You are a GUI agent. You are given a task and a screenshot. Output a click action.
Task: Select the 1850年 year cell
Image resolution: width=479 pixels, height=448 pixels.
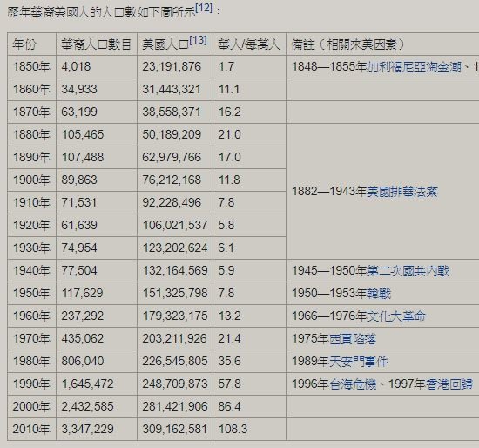click(x=31, y=66)
